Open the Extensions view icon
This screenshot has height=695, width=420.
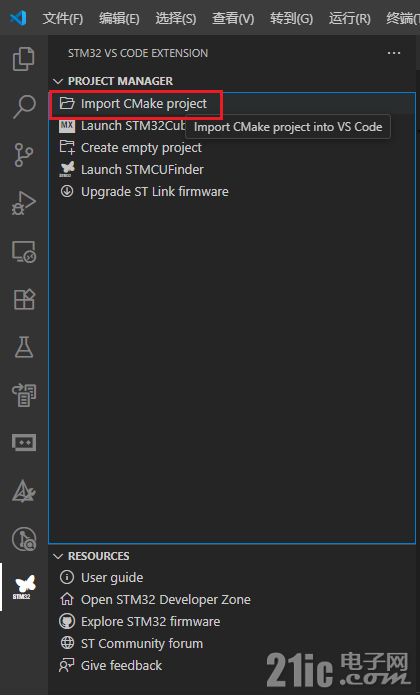click(x=23, y=299)
